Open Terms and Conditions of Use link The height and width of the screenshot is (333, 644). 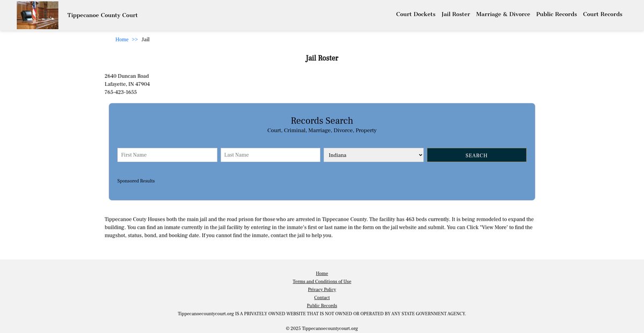point(322,281)
